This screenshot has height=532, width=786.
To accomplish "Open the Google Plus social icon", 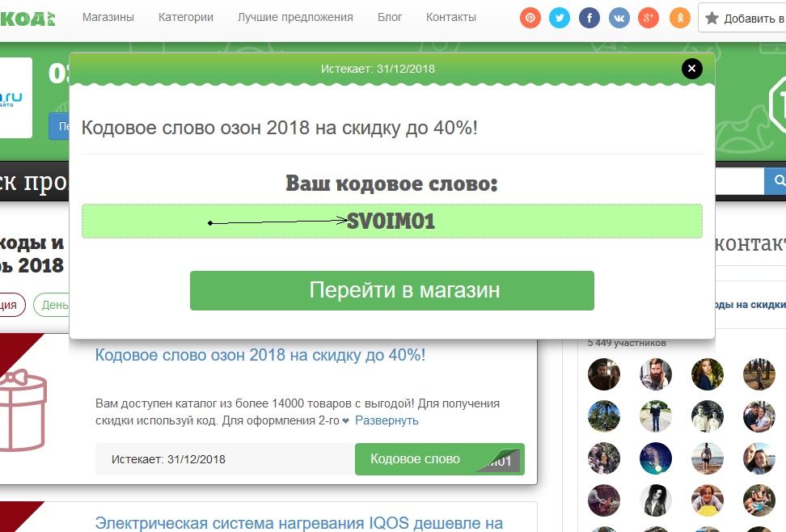I will pos(649,18).
